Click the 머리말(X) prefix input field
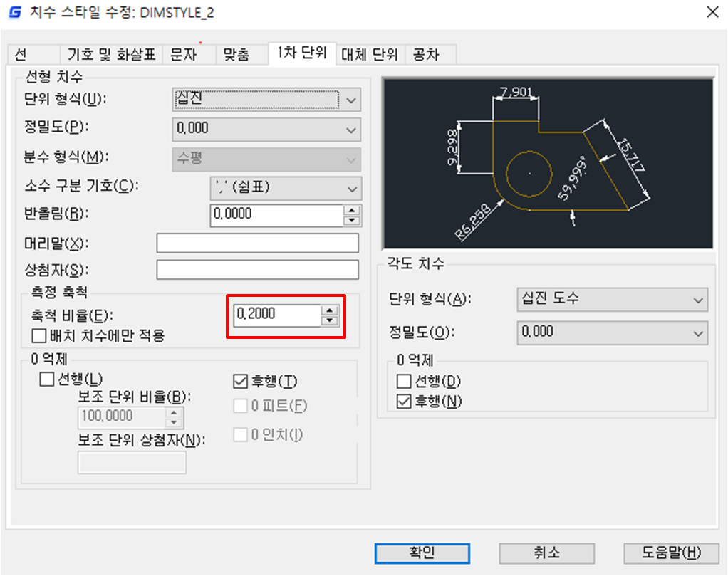Image resolution: width=728 pixels, height=576 pixels. (x=258, y=244)
